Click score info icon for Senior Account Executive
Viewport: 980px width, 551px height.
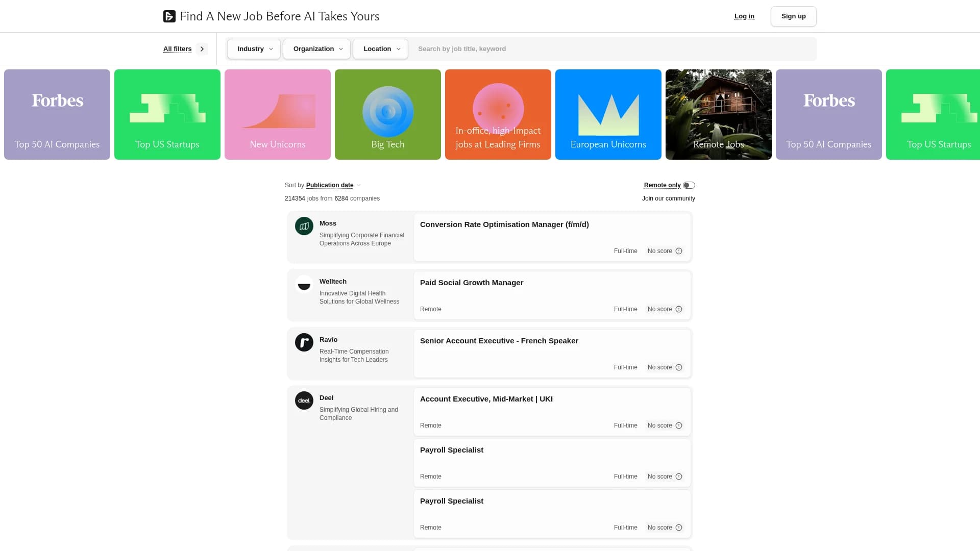679,367
